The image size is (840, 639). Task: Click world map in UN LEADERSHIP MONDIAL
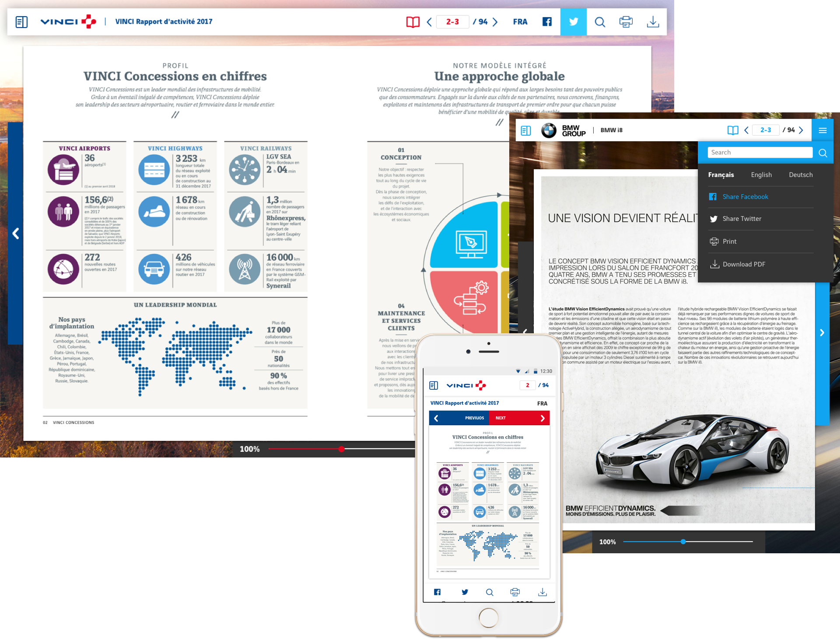175,356
